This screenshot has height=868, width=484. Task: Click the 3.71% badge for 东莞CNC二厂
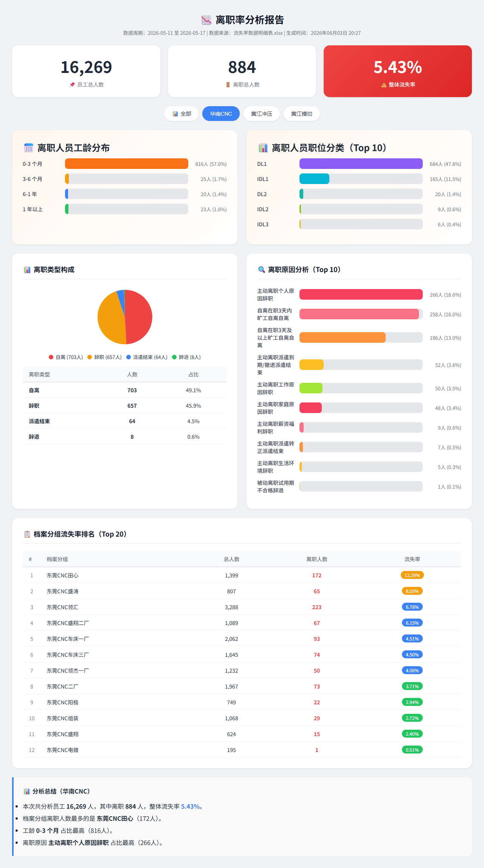pyautogui.click(x=412, y=686)
